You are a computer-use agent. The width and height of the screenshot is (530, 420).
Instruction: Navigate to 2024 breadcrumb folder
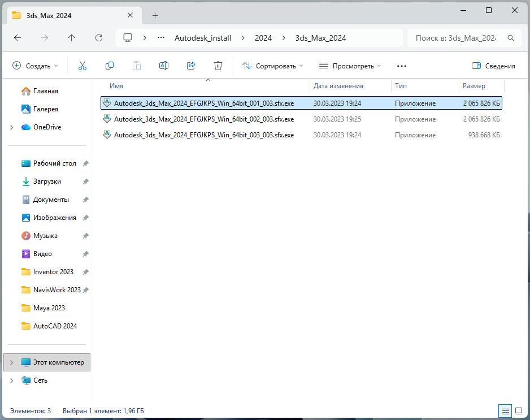263,38
